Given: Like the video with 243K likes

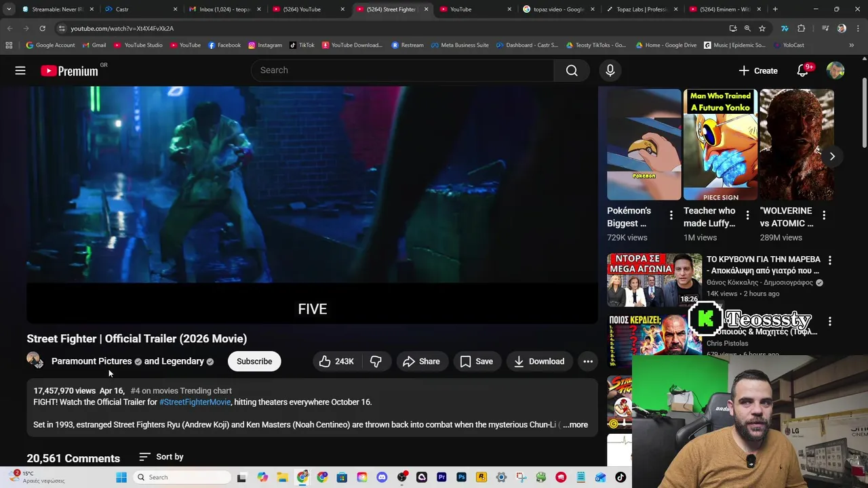Looking at the screenshot, I should pos(336,361).
